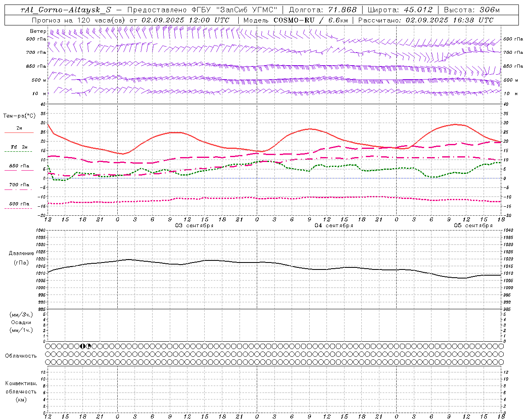525x420 pixels.
Task: Click the "Конвективн." convective cloud label
Action: point(21,383)
